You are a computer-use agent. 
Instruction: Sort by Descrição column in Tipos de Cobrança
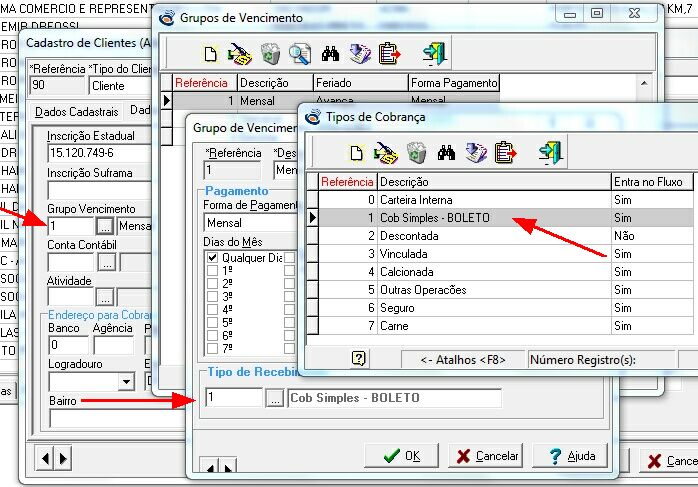pos(494,182)
